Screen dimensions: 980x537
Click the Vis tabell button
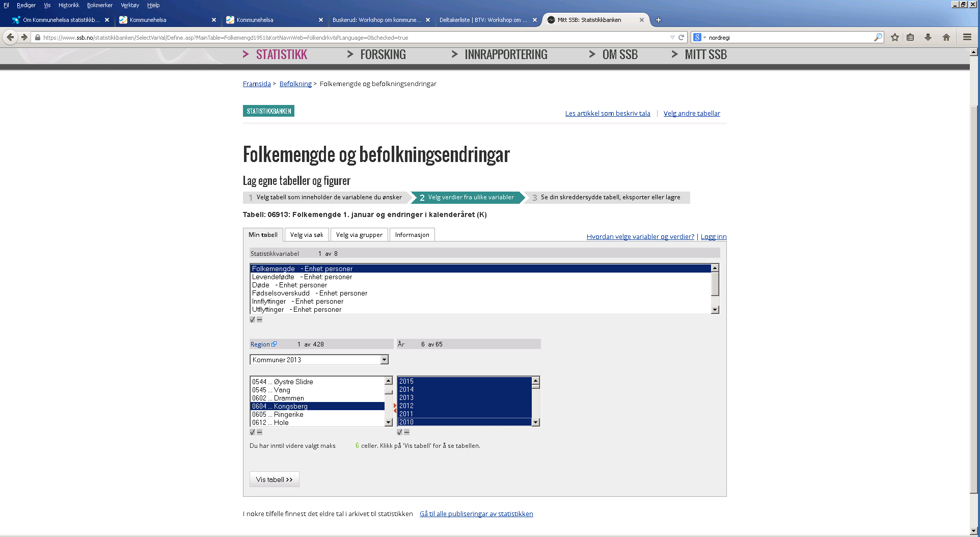[275, 479]
